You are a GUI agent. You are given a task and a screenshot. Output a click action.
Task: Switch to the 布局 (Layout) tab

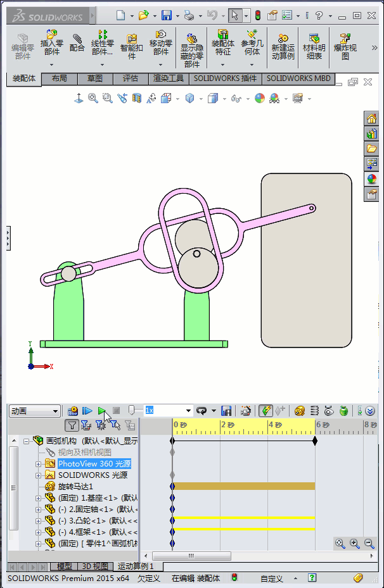click(x=60, y=78)
